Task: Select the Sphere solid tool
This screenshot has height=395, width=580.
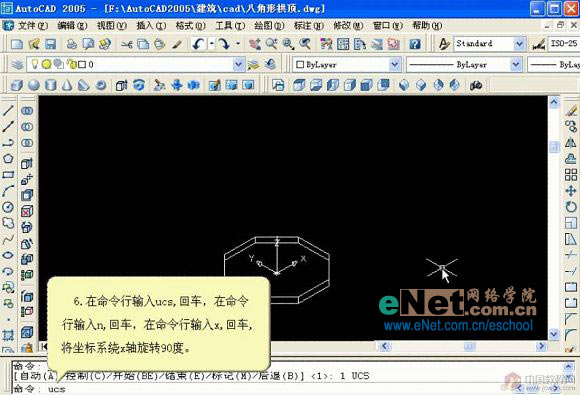Action: (x=34, y=85)
